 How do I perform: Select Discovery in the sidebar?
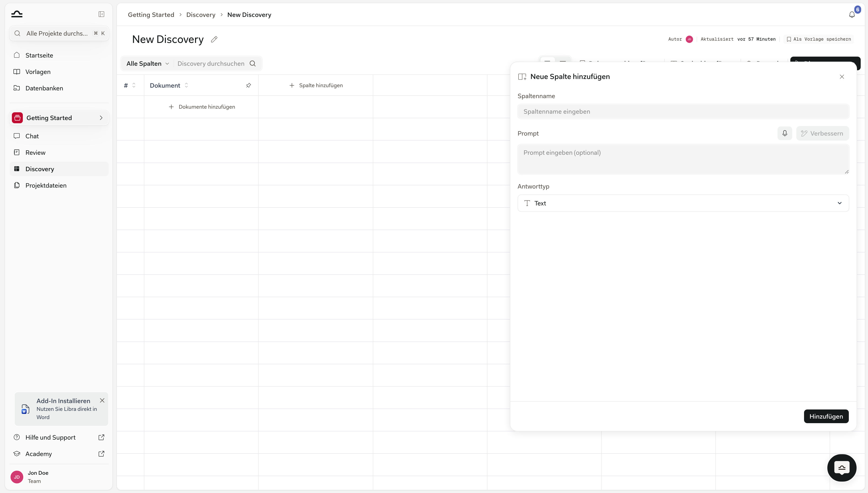pos(59,169)
